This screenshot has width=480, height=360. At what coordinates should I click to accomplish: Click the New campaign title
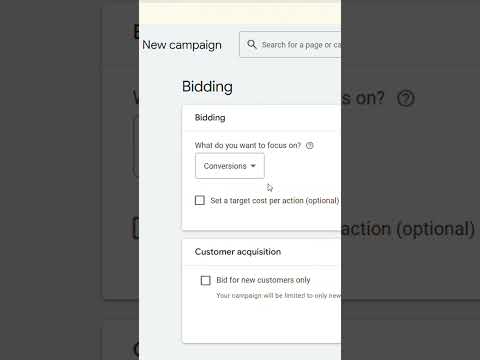coord(182,45)
